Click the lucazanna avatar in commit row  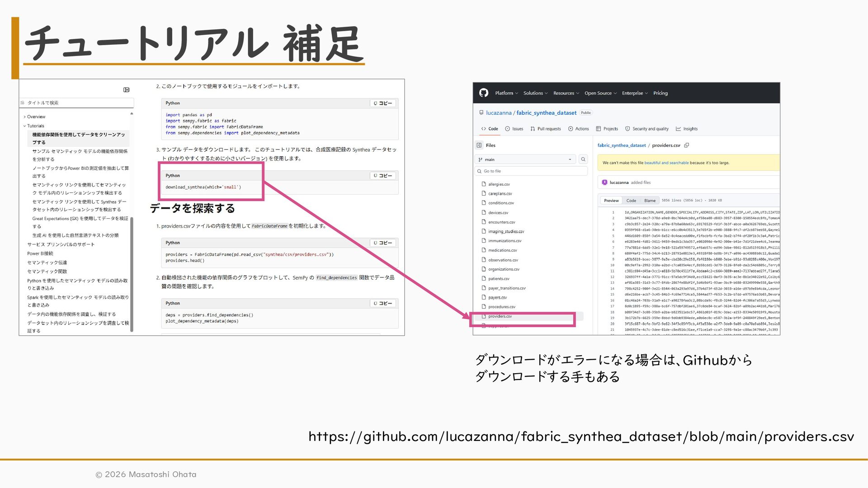pyautogui.click(x=604, y=182)
